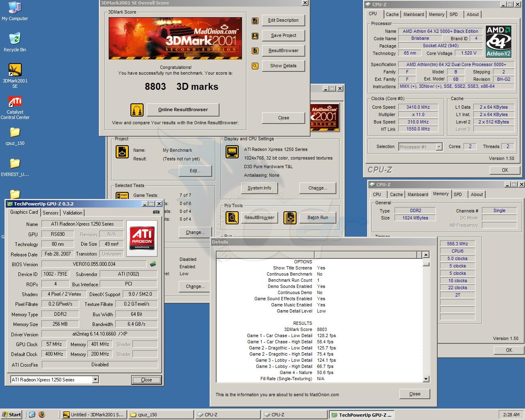
Task: Switch to the 3DMark2001 taskbar item
Action: click(x=94, y=415)
